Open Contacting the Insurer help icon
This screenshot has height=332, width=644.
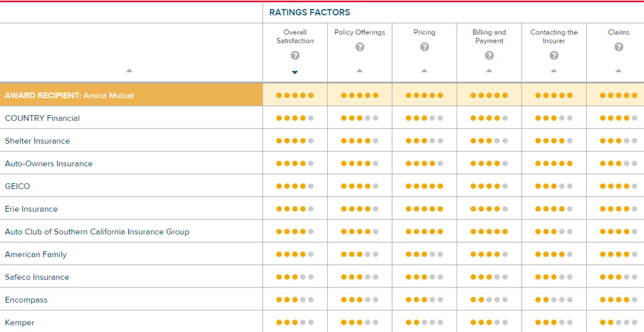click(554, 56)
